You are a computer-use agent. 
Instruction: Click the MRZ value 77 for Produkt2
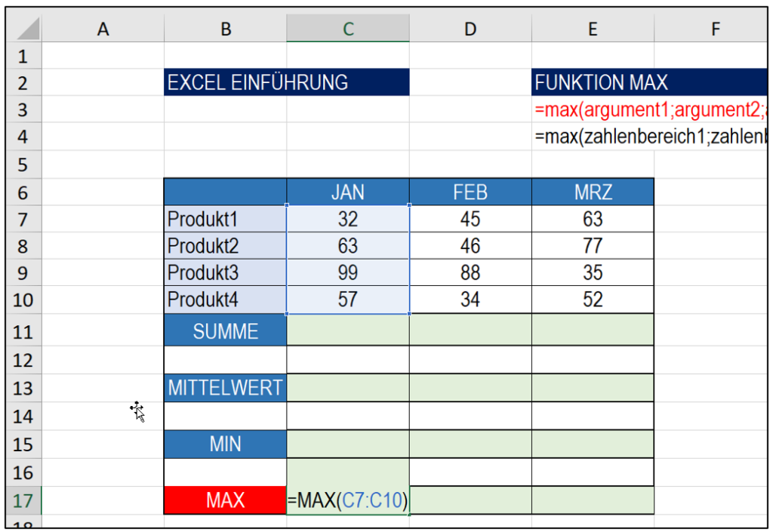(x=593, y=246)
